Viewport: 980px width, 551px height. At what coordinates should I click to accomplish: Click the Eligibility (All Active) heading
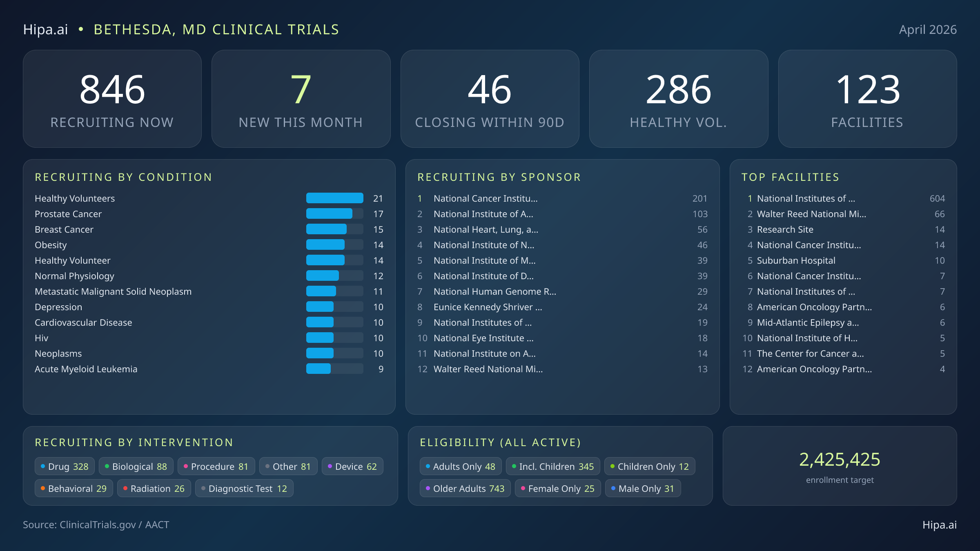(x=500, y=442)
